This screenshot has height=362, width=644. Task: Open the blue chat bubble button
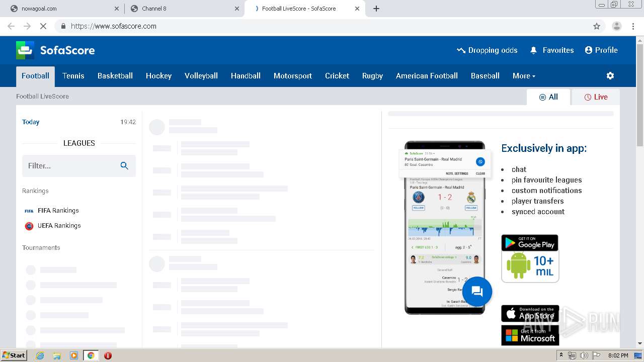coord(477,292)
